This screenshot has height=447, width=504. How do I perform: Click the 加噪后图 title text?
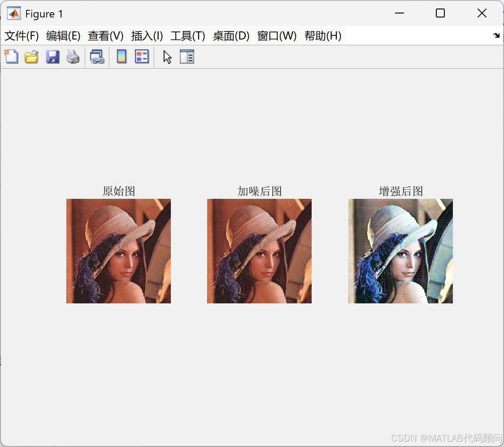point(259,191)
